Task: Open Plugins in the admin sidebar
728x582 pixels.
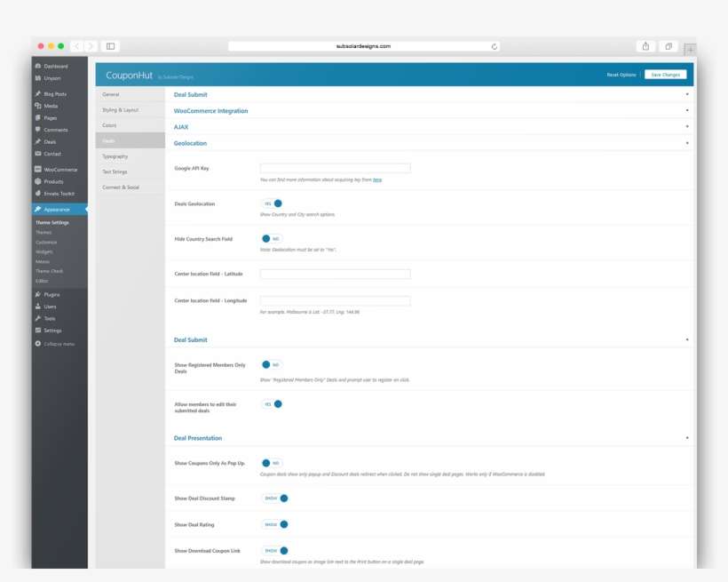Action: (x=51, y=294)
